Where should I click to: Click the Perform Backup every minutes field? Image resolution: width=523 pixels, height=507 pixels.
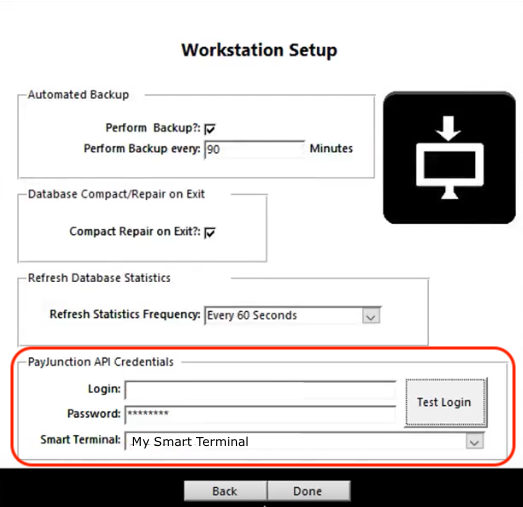point(254,149)
